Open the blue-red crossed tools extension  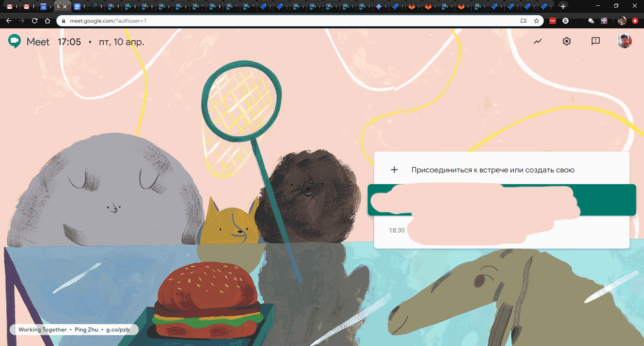(x=604, y=21)
